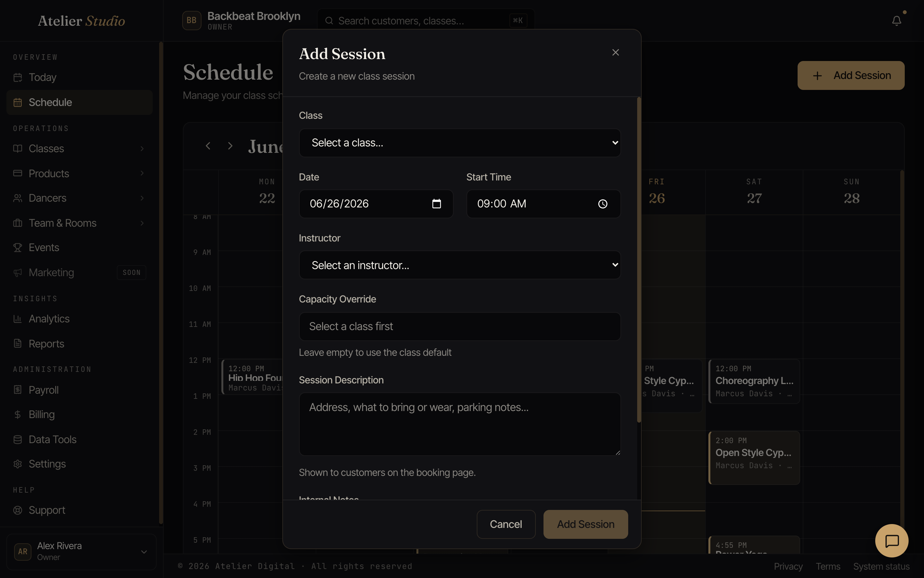Click the SOON badge beside Marketing

click(131, 273)
